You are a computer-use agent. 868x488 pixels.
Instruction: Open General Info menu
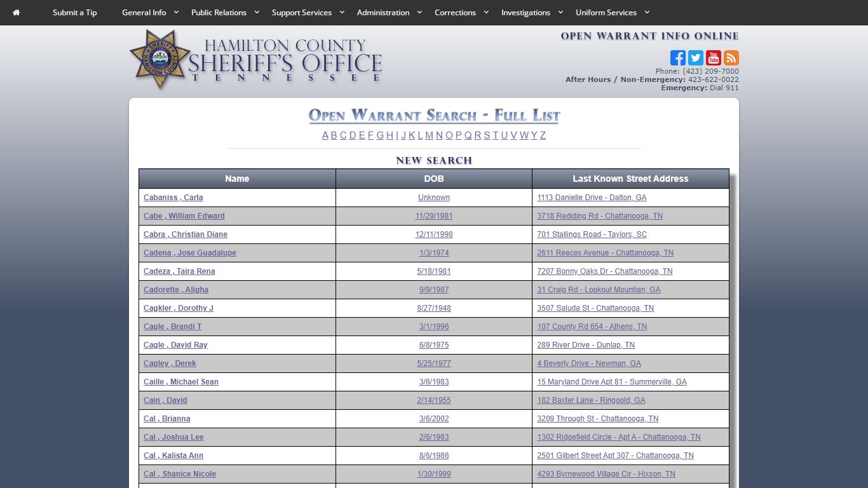tap(144, 12)
